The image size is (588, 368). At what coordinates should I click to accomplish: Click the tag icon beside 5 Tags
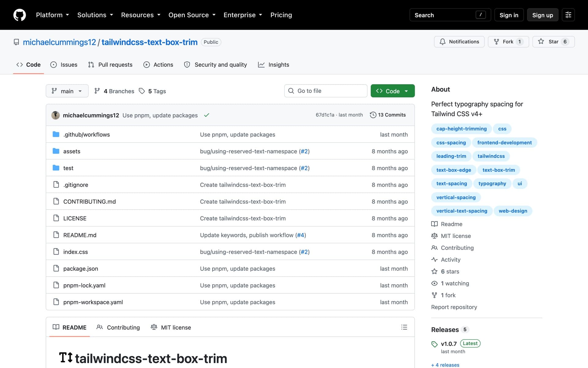pyautogui.click(x=142, y=91)
